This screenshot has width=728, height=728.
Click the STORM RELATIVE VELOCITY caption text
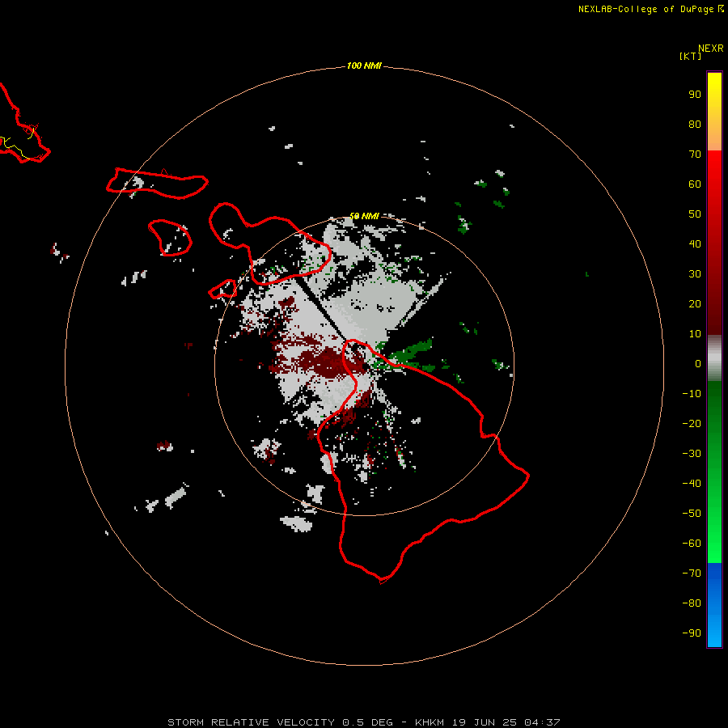[x=251, y=722]
